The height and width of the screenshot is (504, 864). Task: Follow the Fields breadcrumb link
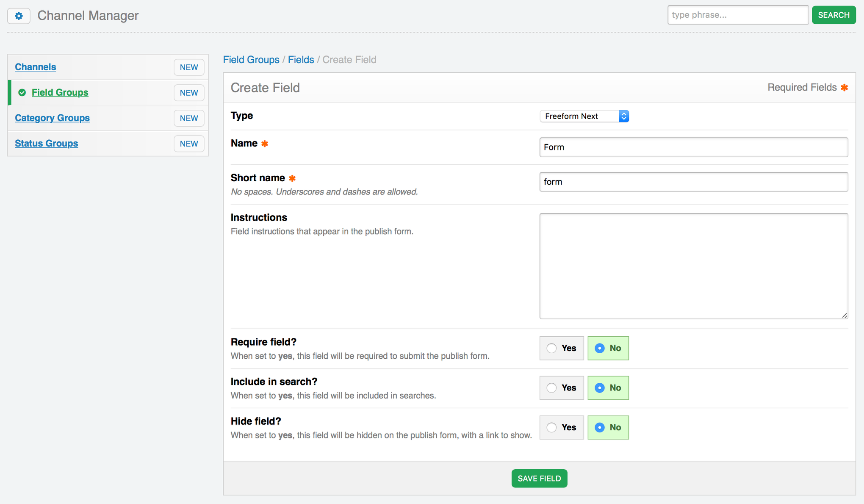point(301,60)
